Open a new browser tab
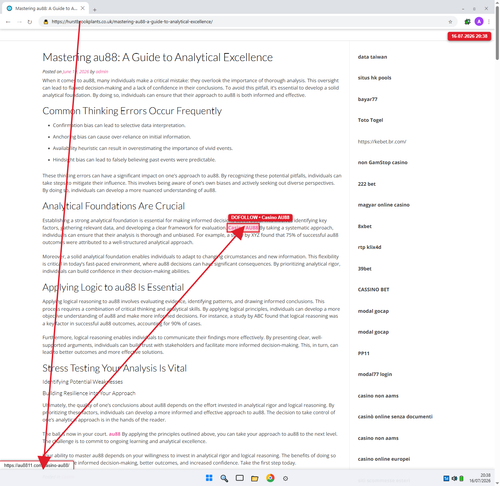The width and height of the screenshot is (500, 486). [95, 10]
